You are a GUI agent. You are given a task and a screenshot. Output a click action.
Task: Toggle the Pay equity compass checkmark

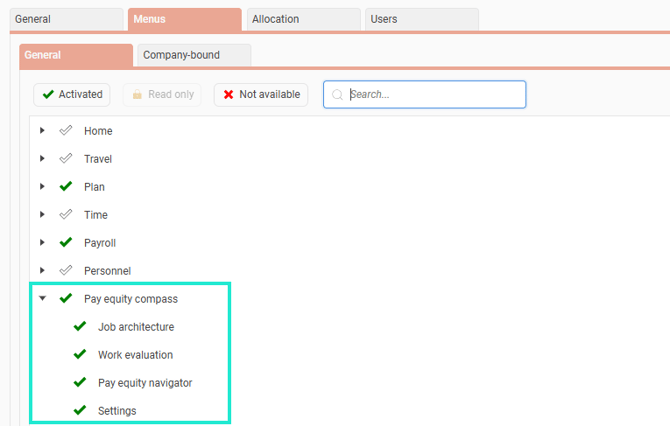[x=66, y=298]
